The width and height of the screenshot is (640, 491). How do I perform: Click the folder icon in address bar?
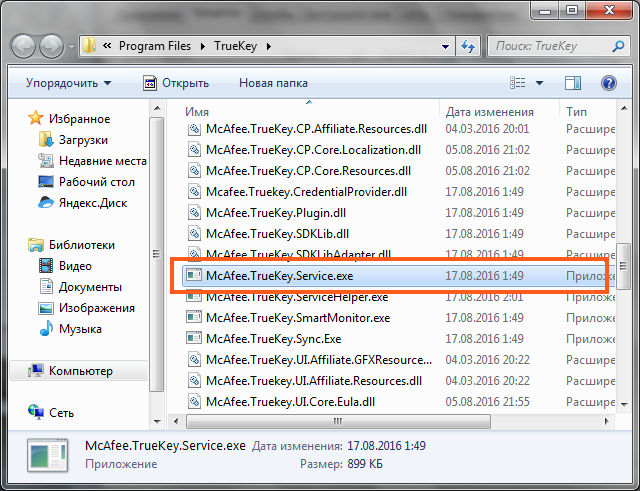tap(89, 46)
